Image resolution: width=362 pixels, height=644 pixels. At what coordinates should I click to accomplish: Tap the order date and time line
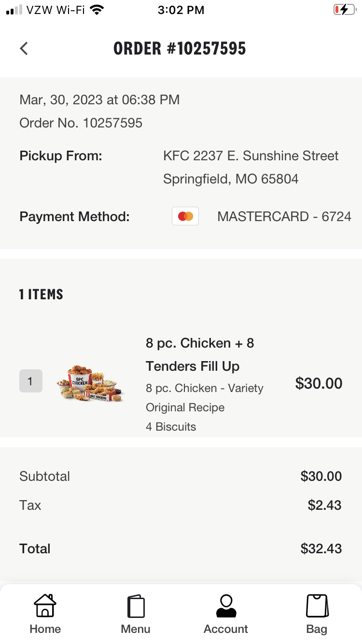(99, 100)
